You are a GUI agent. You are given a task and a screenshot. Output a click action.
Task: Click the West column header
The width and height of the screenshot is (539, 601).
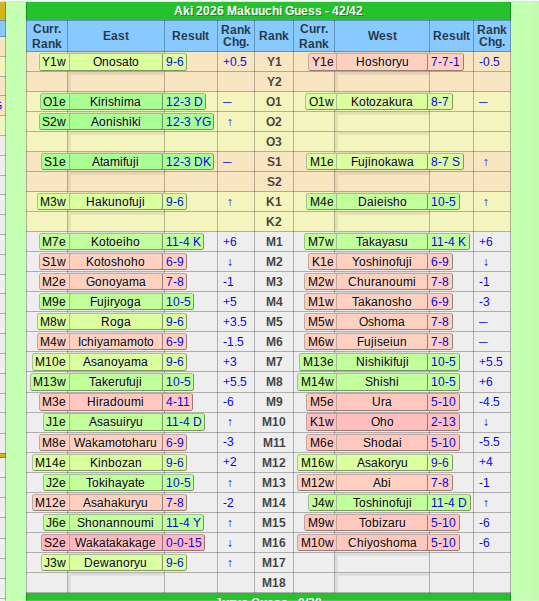382,36
